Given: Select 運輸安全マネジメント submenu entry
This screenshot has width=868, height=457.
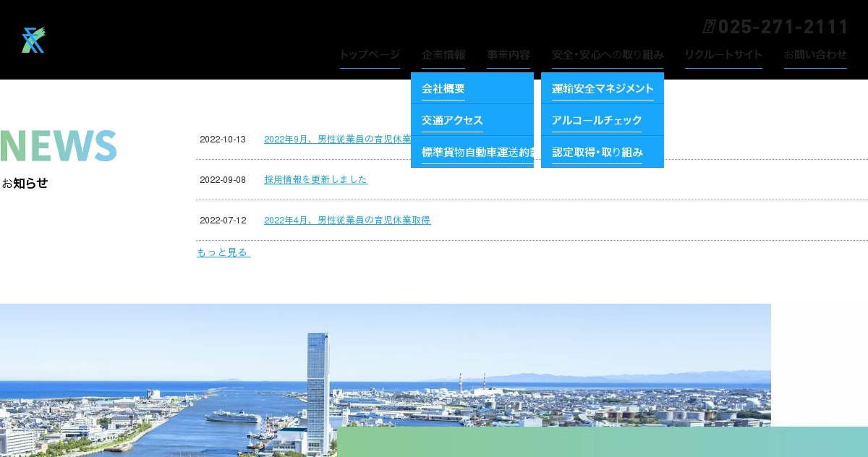Looking at the screenshot, I should tap(603, 88).
